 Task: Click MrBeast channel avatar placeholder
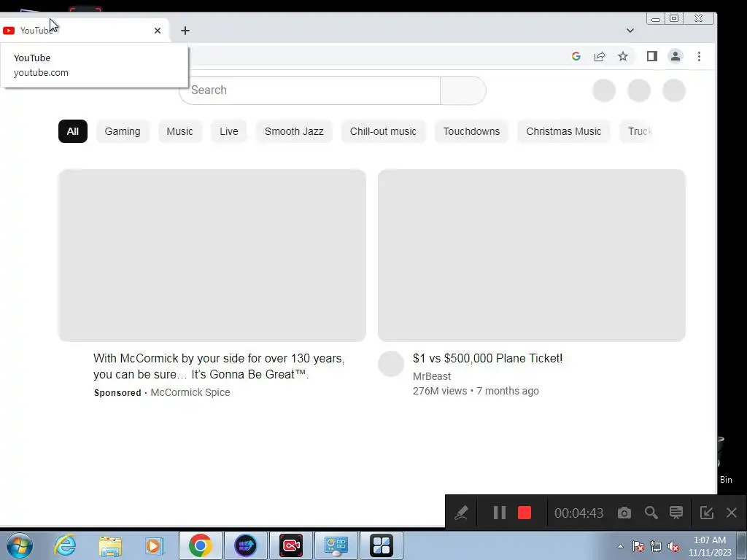[391, 364]
